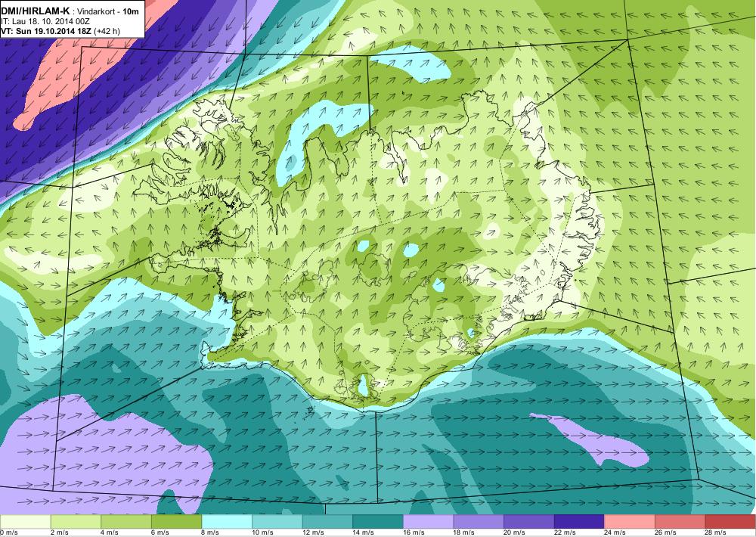
Task: Click the "28 m/s" legend label
Action: click(x=716, y=532)
